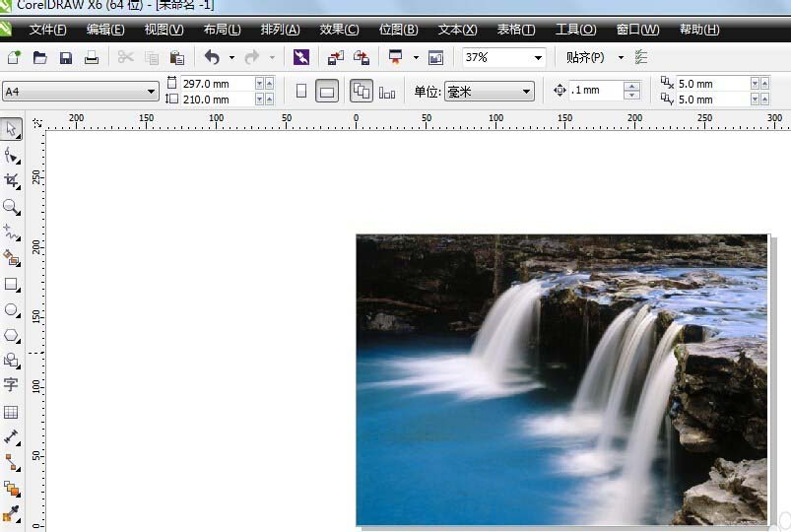Open the 帮助(H) menu
This screenshot has width=791, height=532.
click(x=699, y=30)
